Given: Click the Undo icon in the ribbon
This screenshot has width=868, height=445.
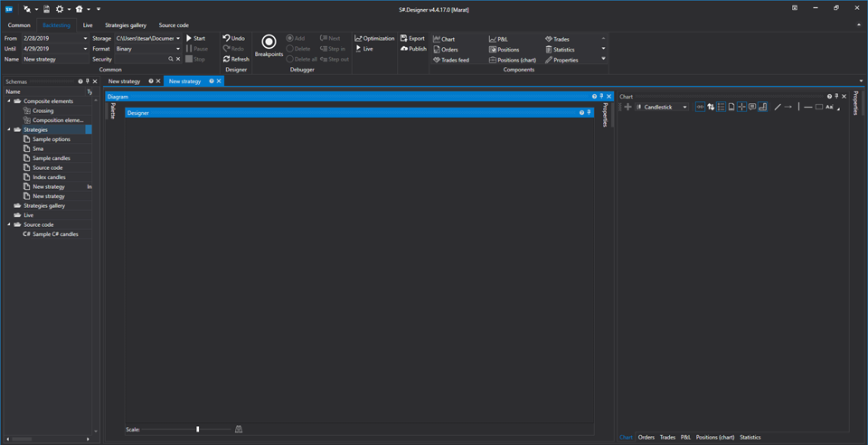Looking at the screenshot, I should pos(234,39).
